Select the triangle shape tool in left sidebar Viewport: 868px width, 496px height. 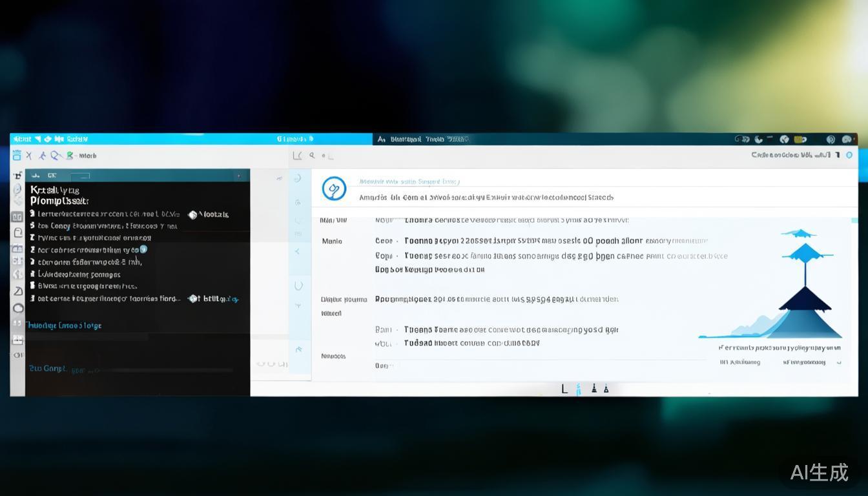click(x=18, y=291)
